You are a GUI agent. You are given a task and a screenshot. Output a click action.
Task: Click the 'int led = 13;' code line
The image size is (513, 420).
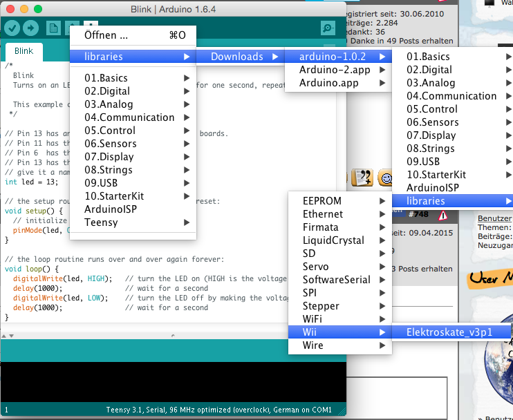pyautogui.click(x=31, y=182)
